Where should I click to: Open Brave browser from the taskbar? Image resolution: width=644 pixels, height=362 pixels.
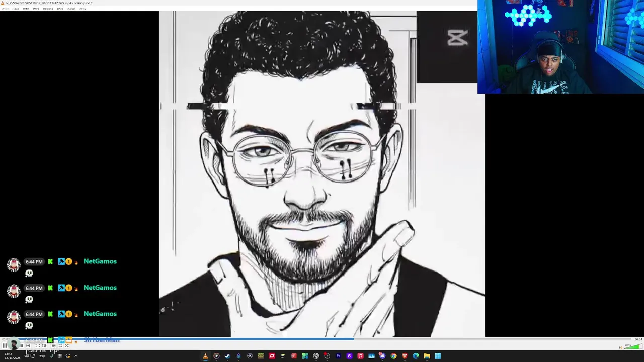(405, 356)
